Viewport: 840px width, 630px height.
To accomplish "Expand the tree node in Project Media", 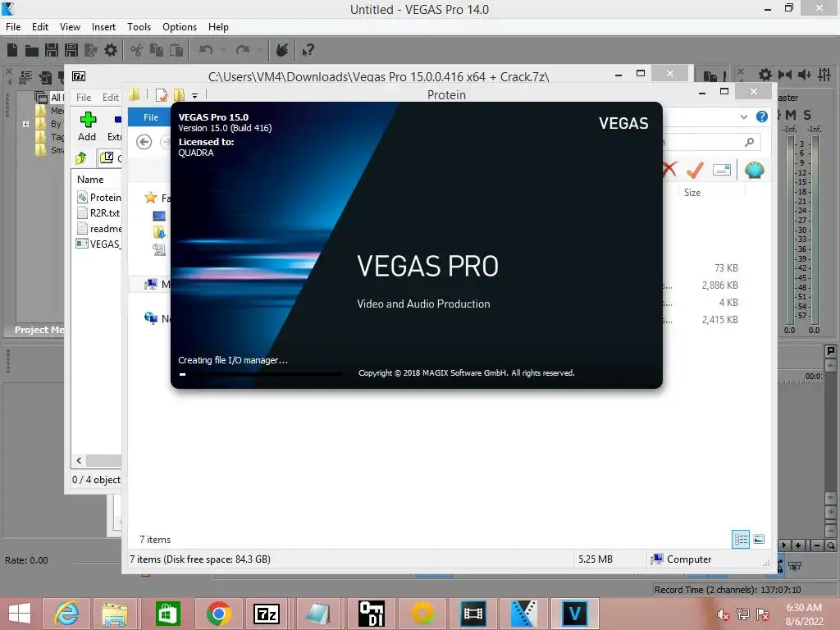I will [x=25, y=124].
